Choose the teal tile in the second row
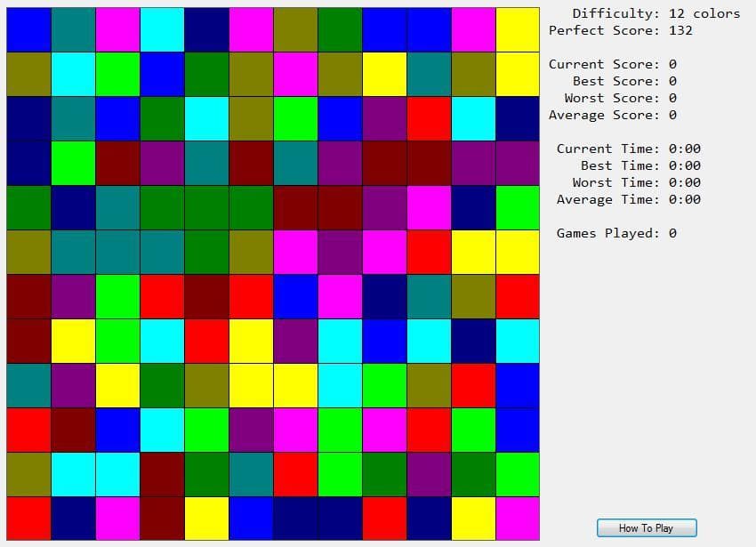 pos(429,75)
